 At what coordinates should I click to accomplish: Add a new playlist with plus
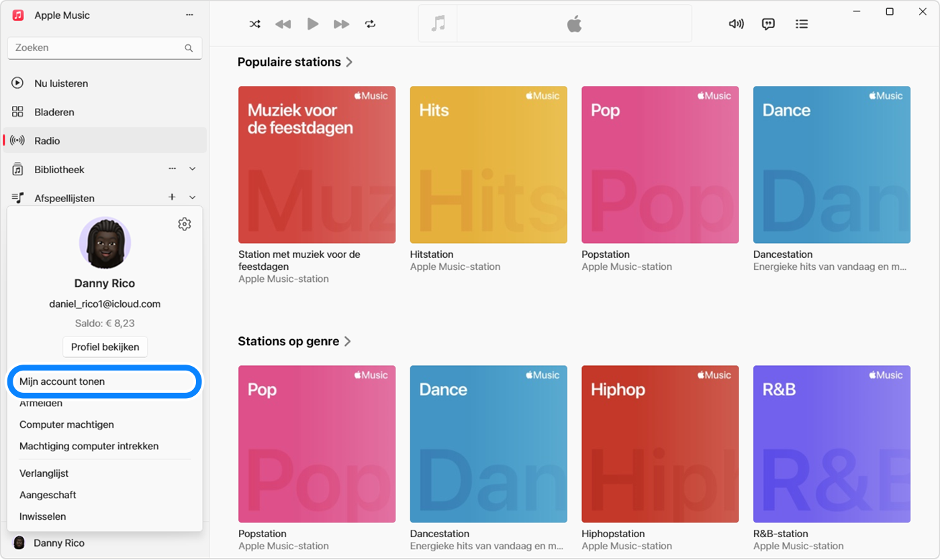pyautogui.click(x=172, y=197)
